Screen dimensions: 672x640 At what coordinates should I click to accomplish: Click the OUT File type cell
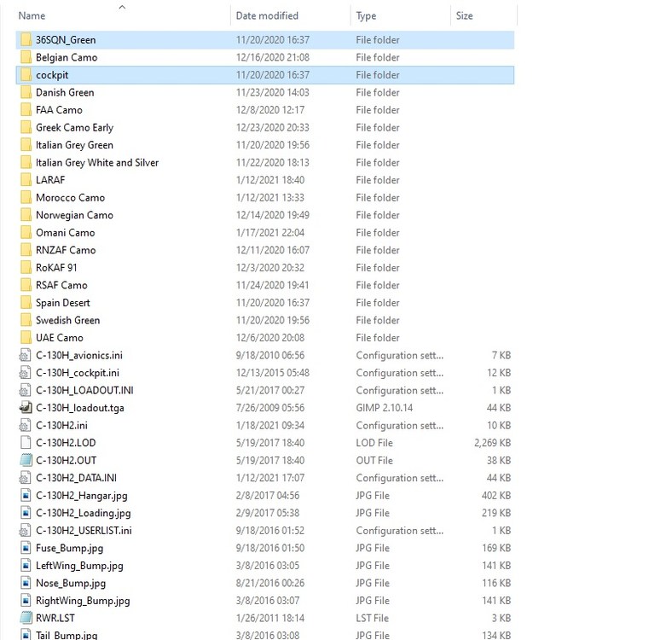pyautogui.click(x=374, y=461)
